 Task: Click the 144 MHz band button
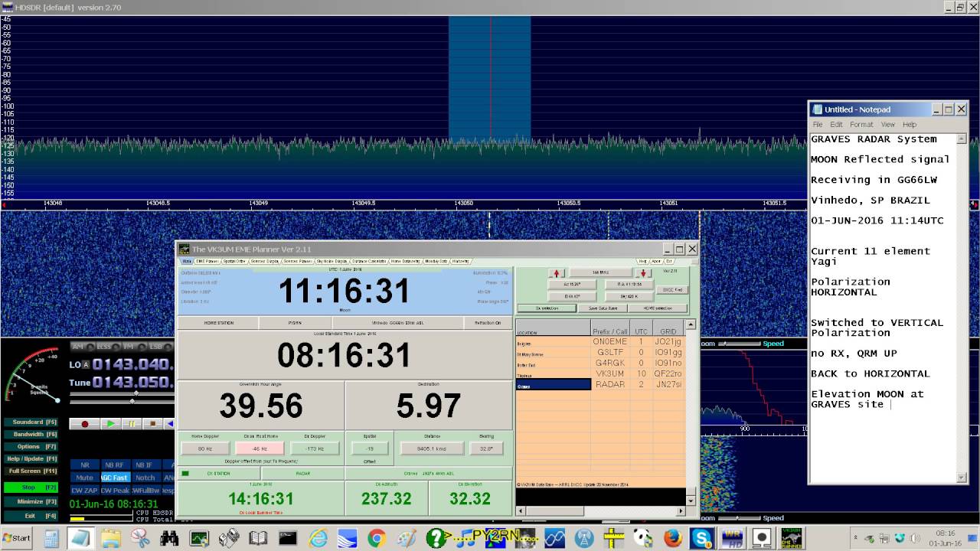600,273
